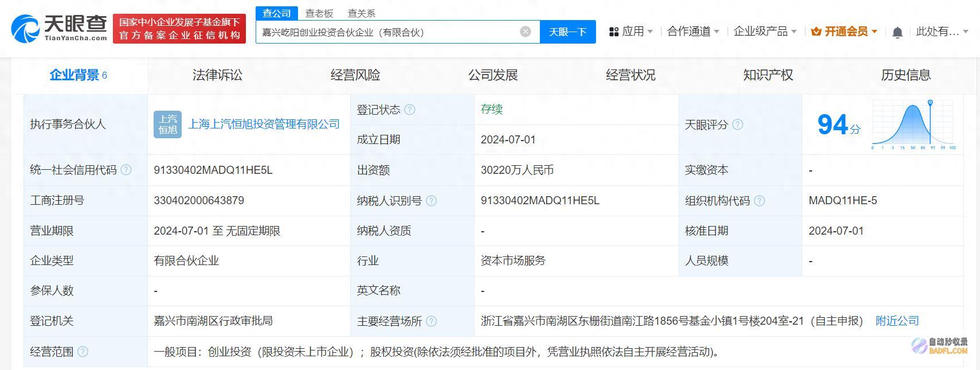Switch to the 企业背景 tab
The width and height of the screenshot is (980, 370).
[x=79, y=75]
